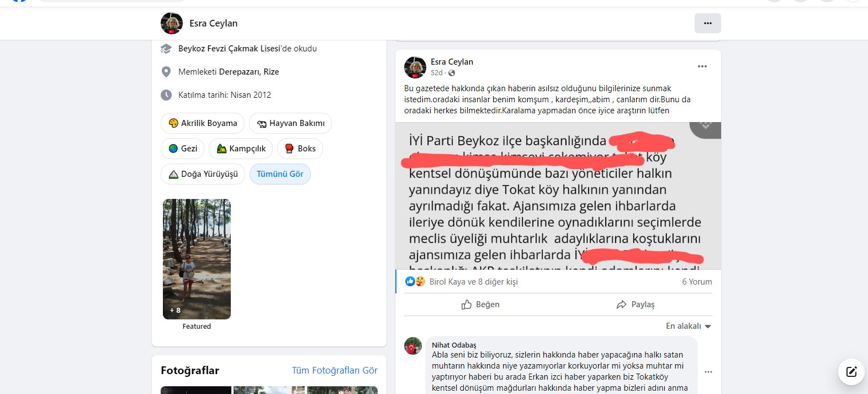Click Tümünü Gör to show all hobbies

(280, 174)
